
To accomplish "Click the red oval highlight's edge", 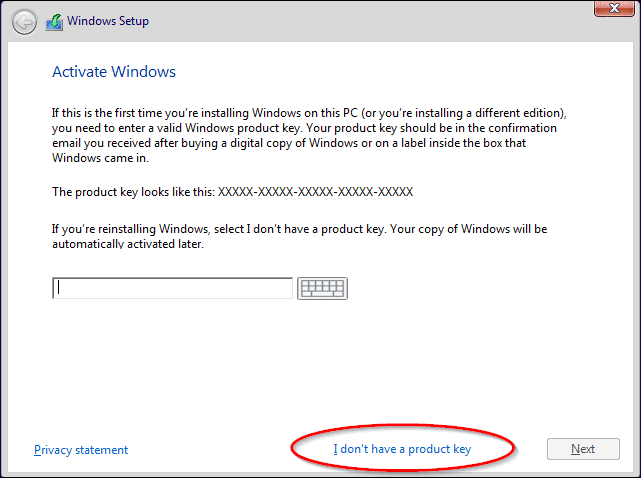I will coord(293,448).
